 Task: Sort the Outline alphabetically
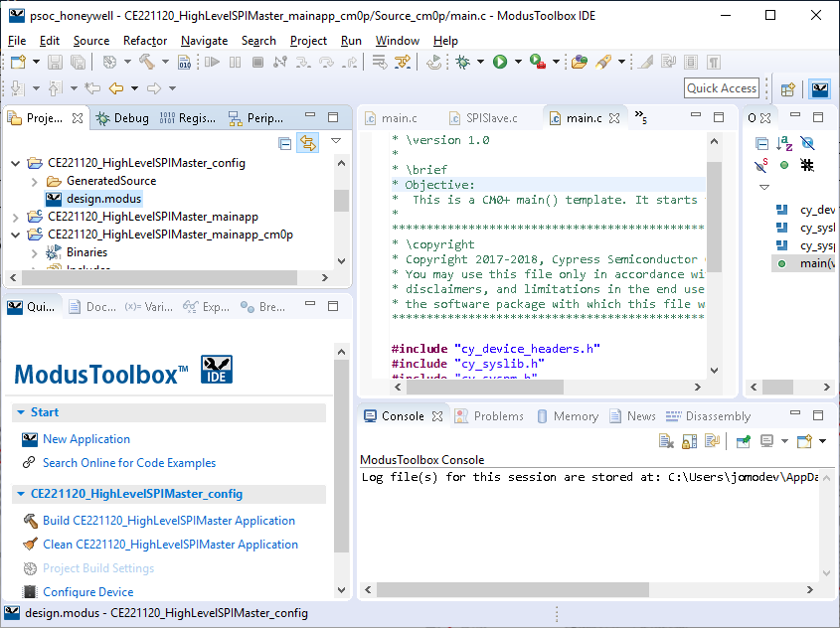[x=784, y=144]
